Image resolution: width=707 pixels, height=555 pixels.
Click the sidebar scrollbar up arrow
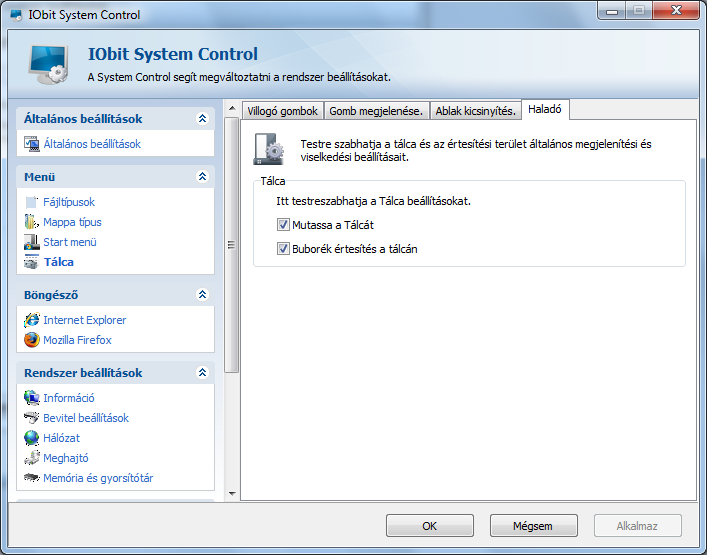(x=232, y=109)
